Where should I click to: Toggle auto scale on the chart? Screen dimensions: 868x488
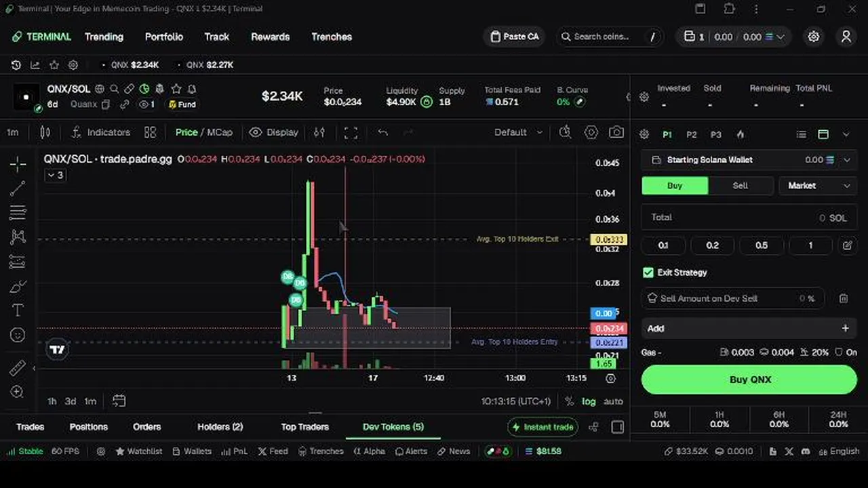[x=613, y=401]
